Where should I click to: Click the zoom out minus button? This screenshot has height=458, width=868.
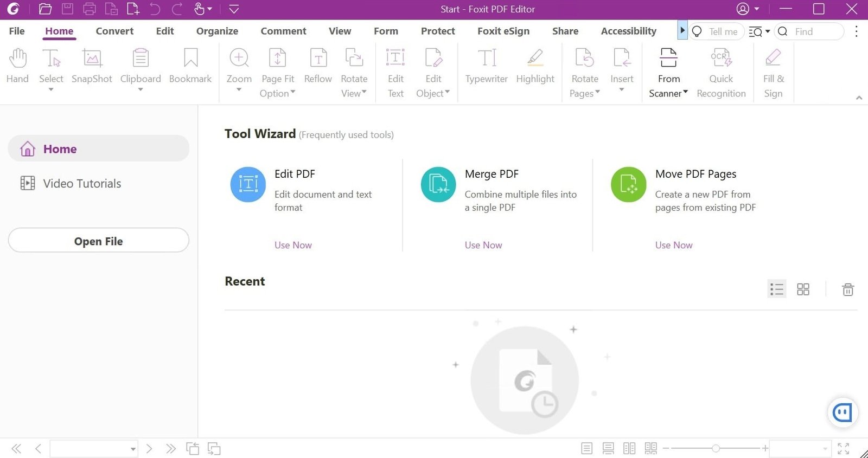(x=666, y=448)
